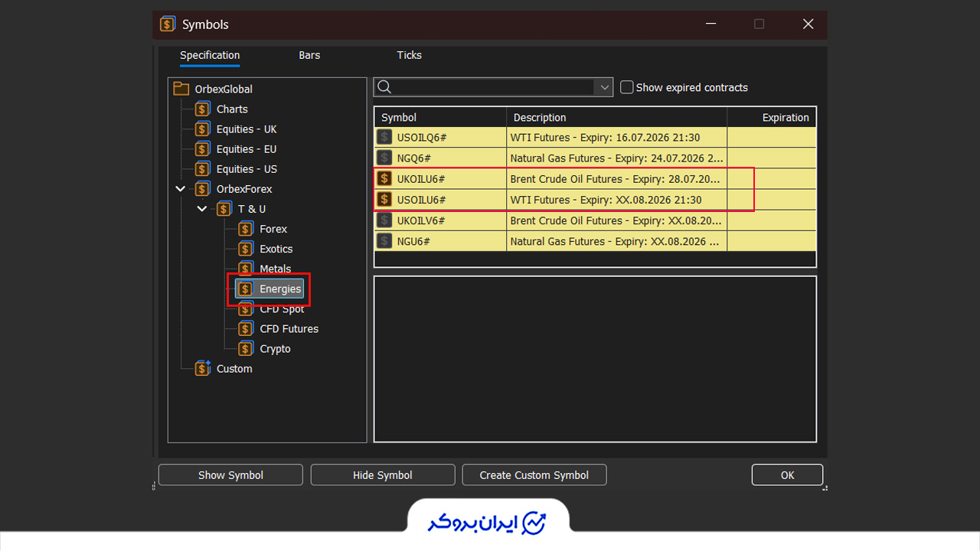Screen dimensions: 980x551
Task: Select the Exotics tree item
Action: point(276,249)
